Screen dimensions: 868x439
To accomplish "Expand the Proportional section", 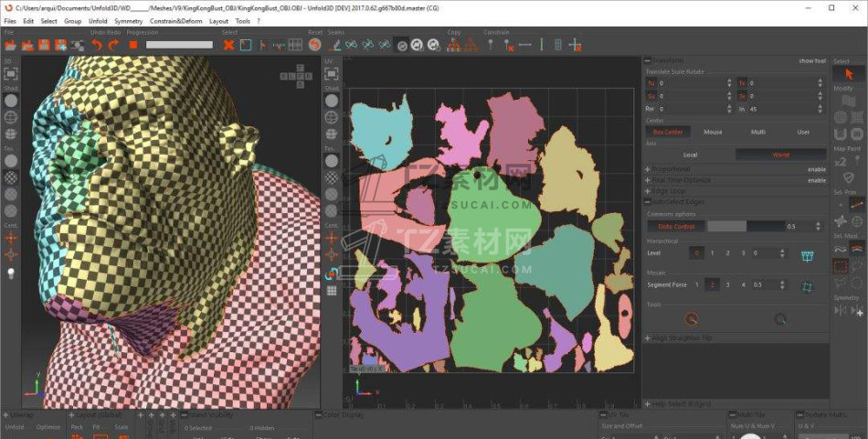I will 648,169.
